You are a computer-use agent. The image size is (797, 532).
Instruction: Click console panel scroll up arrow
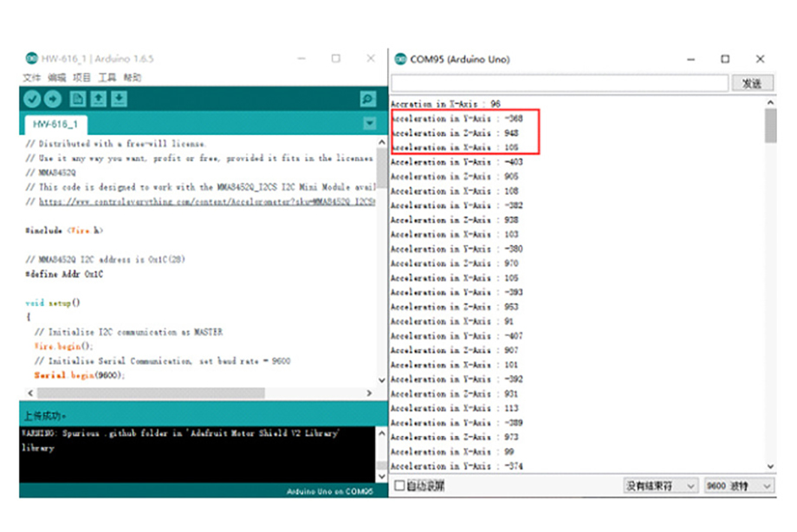coord(382,433)
